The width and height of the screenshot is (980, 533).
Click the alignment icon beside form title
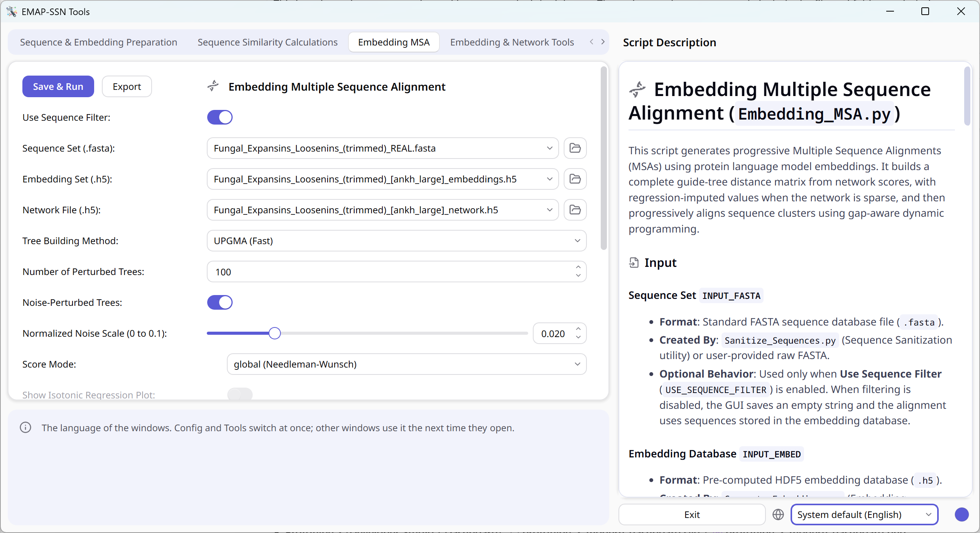[x=213, y=86]
